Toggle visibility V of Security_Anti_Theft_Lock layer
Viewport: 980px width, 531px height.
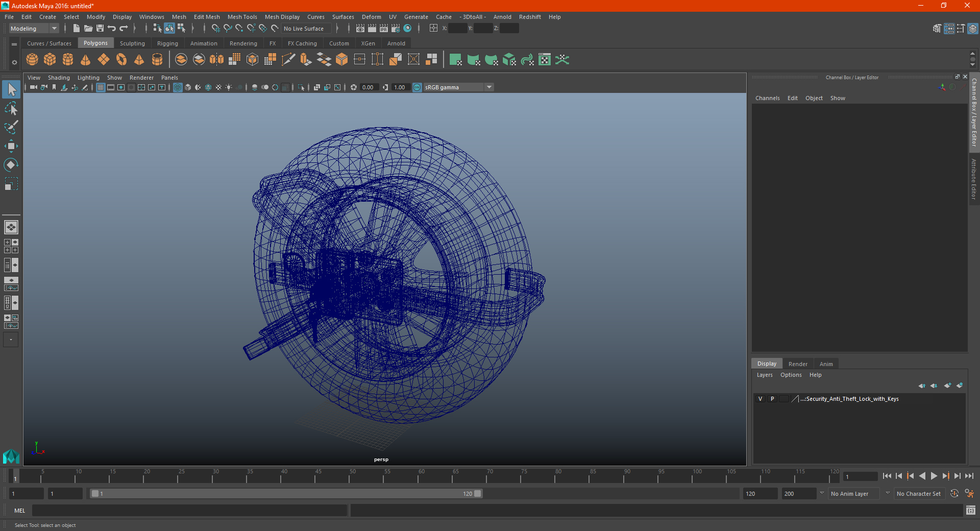point(760,399)
